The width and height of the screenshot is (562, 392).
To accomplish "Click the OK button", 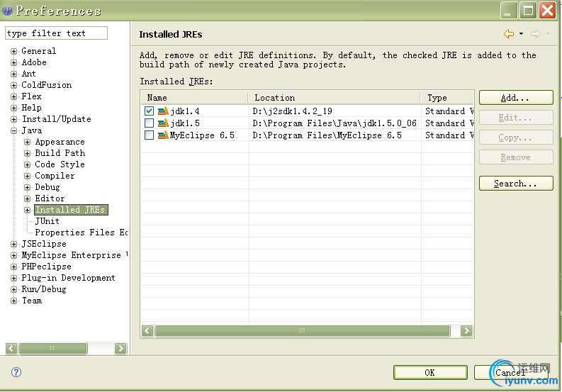I will (x=430, y=373).
